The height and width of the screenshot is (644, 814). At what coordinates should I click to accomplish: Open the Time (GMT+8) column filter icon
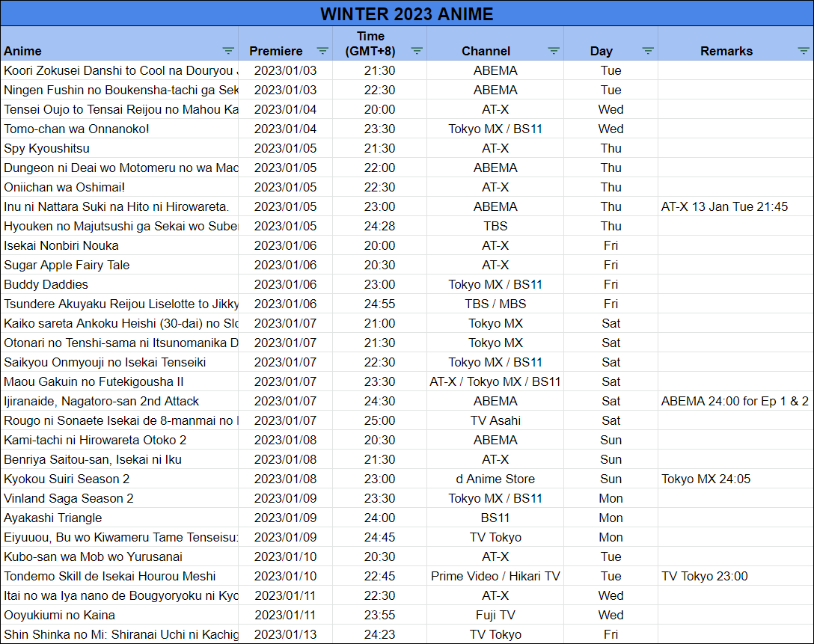pos(417,51)
